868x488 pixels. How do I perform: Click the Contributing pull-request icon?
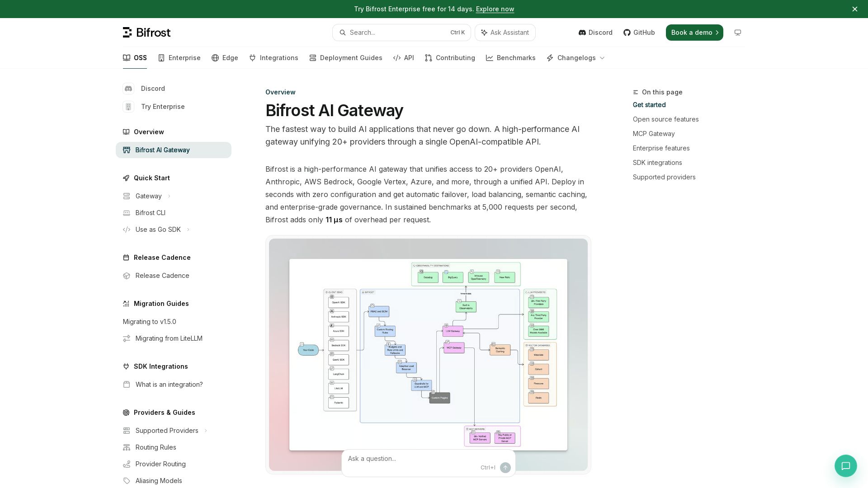click(x=429, y=58)
